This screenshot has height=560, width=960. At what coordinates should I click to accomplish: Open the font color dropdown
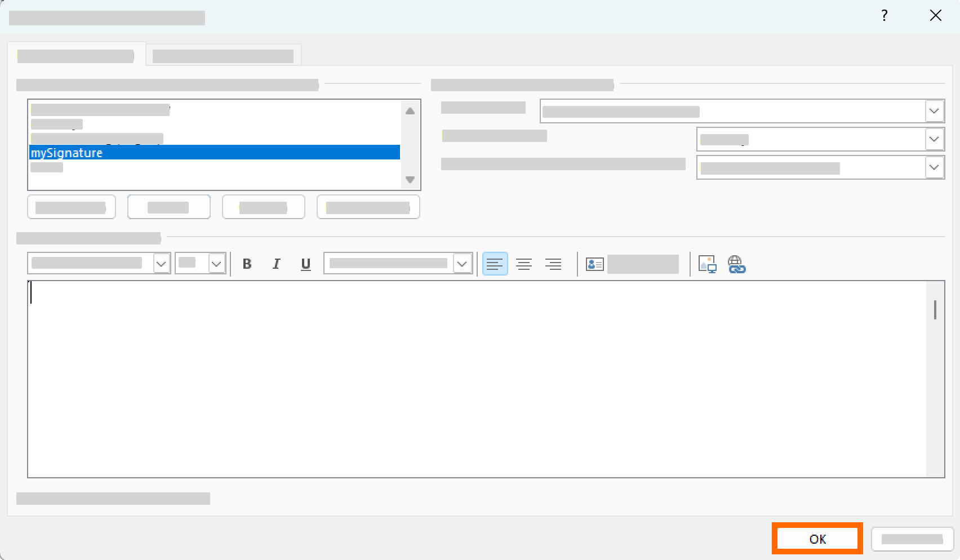click(462, 263)
